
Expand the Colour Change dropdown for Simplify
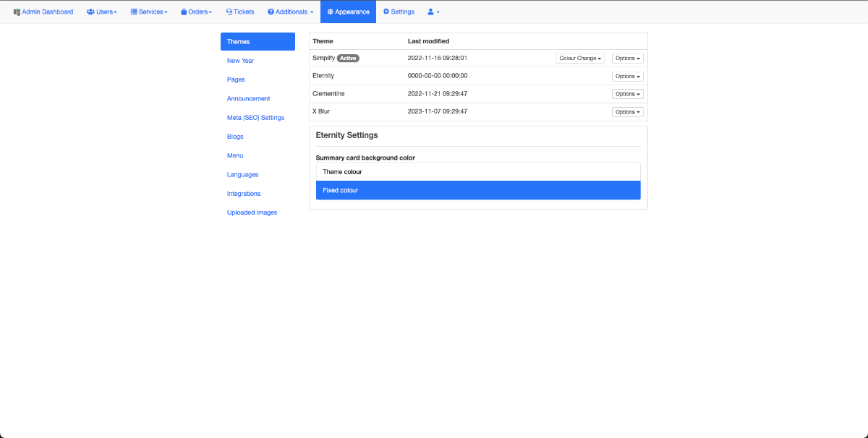click(580, 59)
